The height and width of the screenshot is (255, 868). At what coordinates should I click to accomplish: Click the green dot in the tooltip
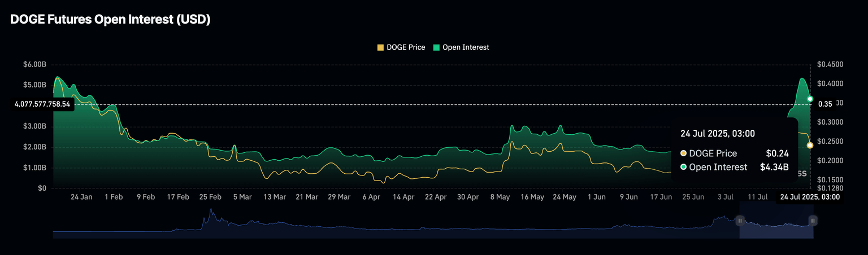(x=684, y=167)
